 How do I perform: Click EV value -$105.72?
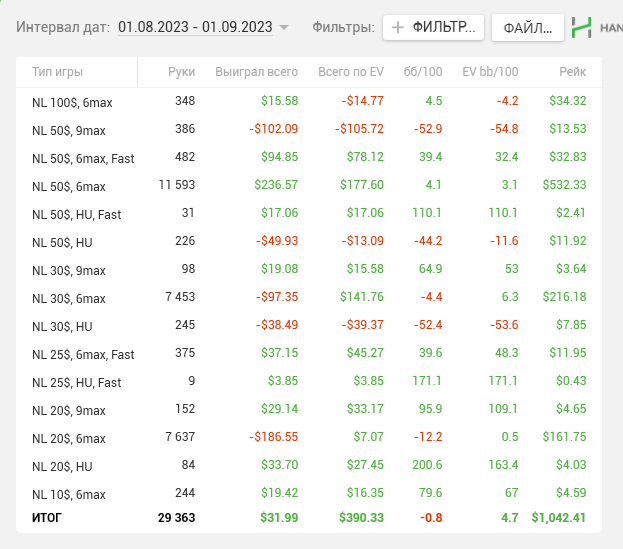click(x=359, y=129)
